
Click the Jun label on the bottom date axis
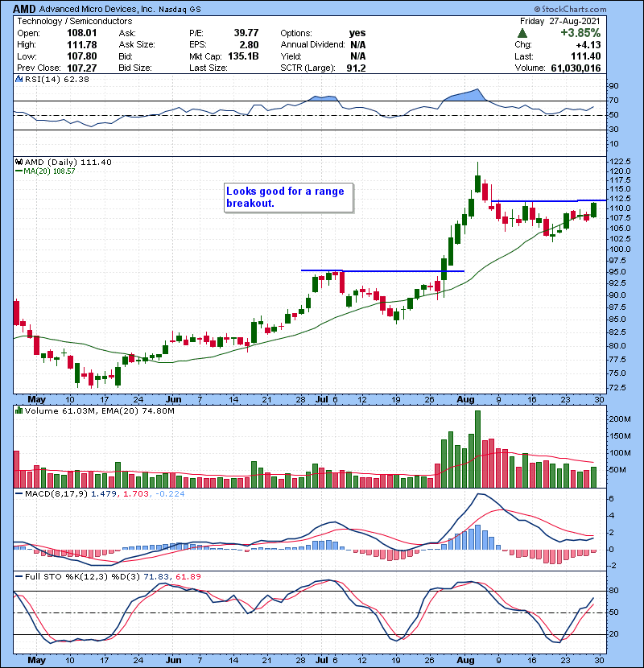click(173, 660)
